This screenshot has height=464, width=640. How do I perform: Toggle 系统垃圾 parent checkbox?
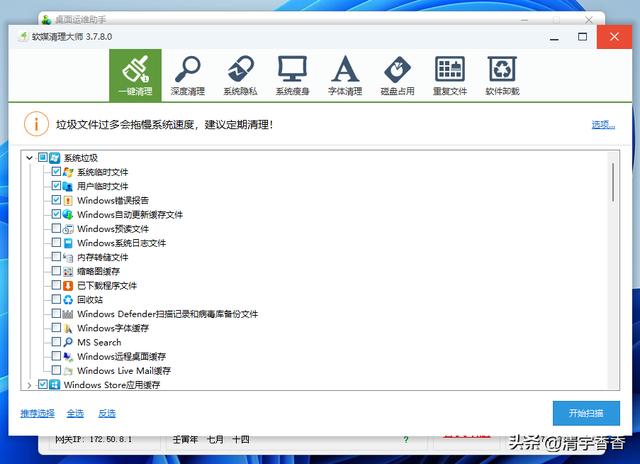click(43, 157)
